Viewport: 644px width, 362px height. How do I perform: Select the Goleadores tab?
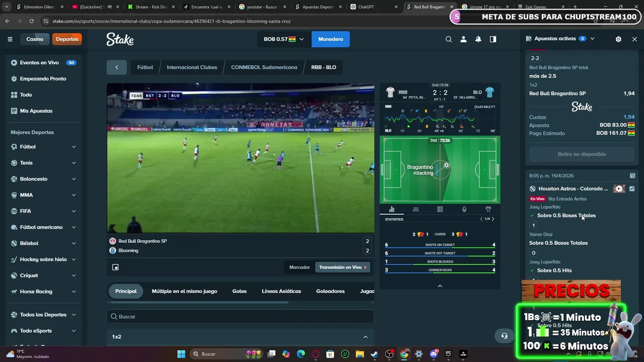[x=331, y=291]
